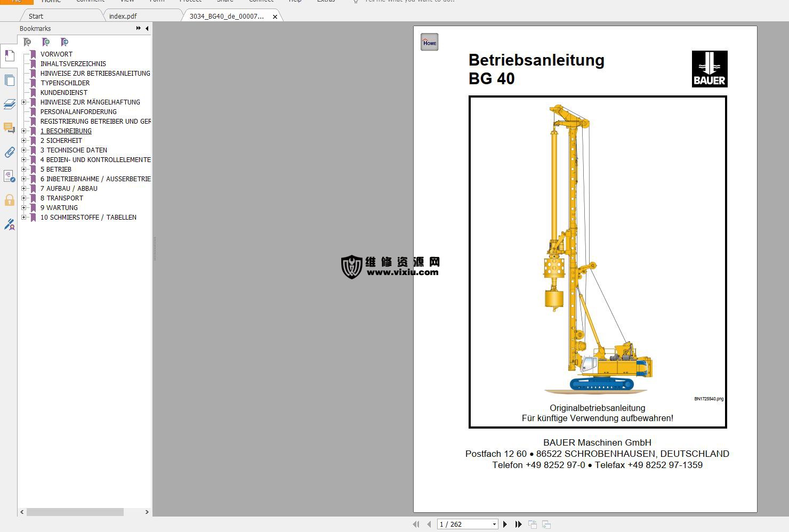Expand the 9 WARTUNG bookmark node
Viewport: 789px width, 532px height.
pos(23,207)
